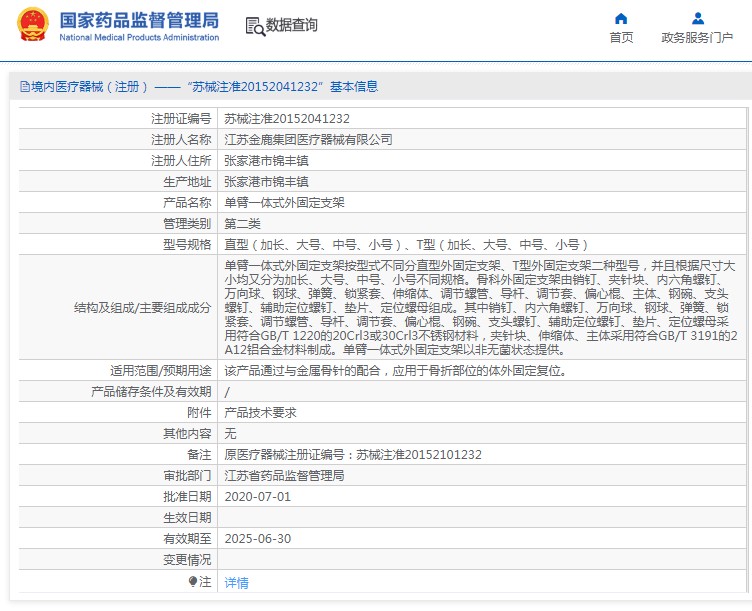Image resolution: width=752 pixels, height=611 pixels.
Task: Click attachment value 产品技术要求
Action: (x=260, y=412)
